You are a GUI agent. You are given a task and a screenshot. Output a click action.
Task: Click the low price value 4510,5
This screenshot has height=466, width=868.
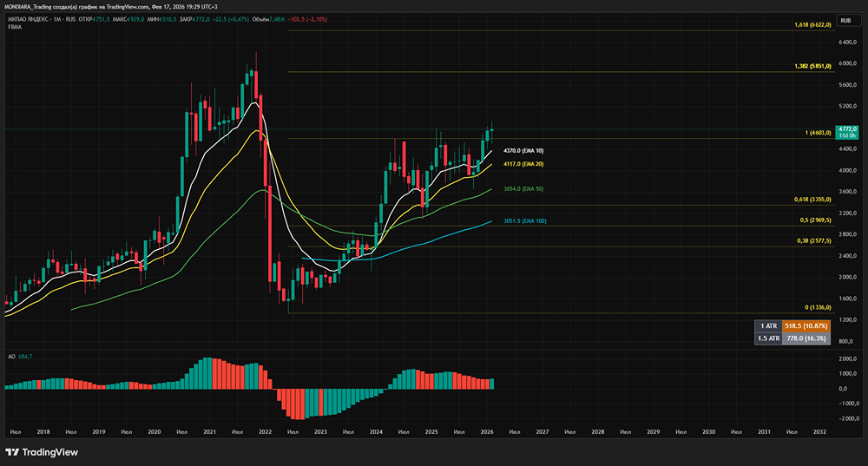pyautogui.click(x=168, y=19)
